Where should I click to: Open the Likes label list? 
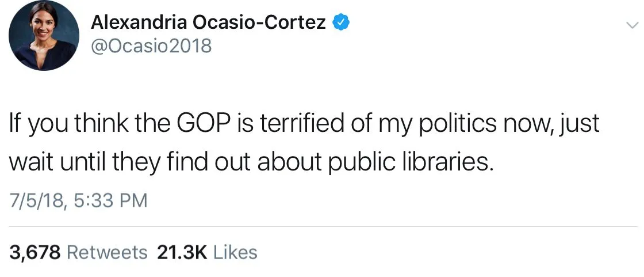(235, 252)
